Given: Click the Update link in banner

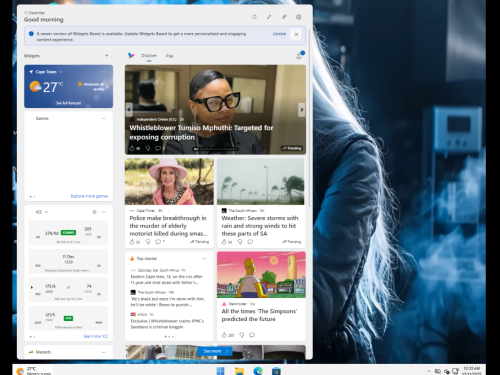Looking at the screenshot, I should point(279,34).
